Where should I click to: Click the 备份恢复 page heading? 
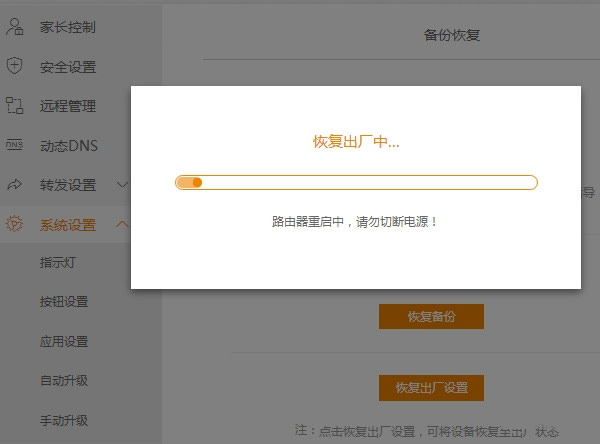tap(452, 35)
